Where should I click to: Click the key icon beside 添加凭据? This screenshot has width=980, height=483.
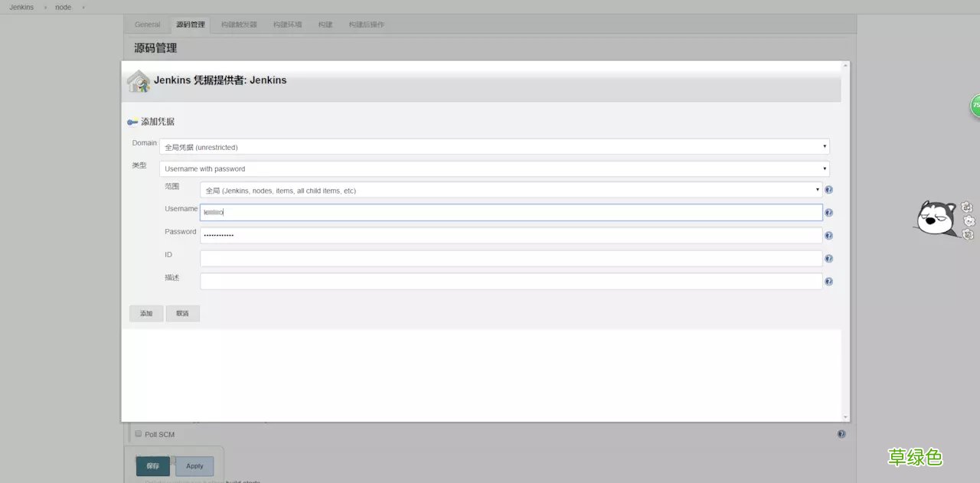132,121
